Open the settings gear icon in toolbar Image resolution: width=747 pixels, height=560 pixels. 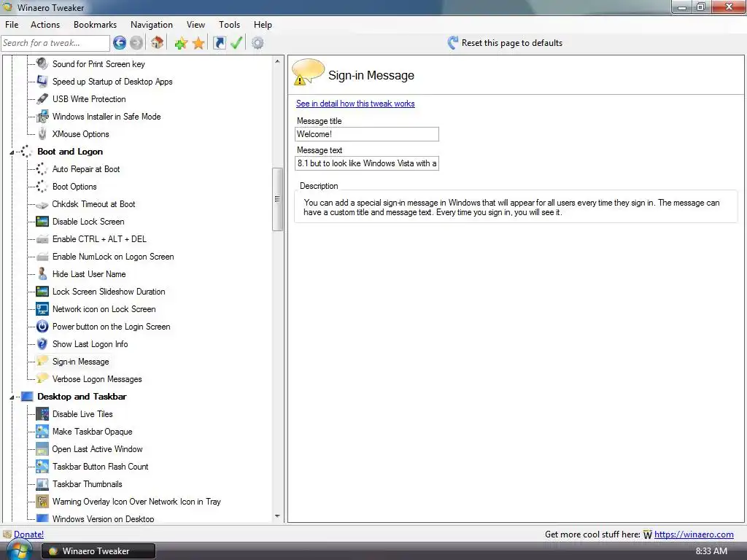click(x=258, y=43)
